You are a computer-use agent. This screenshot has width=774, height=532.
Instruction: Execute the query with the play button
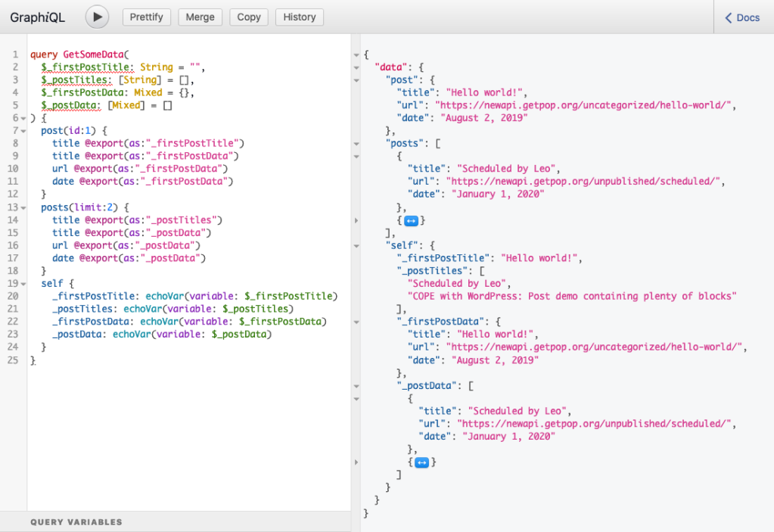click(97, 17)
